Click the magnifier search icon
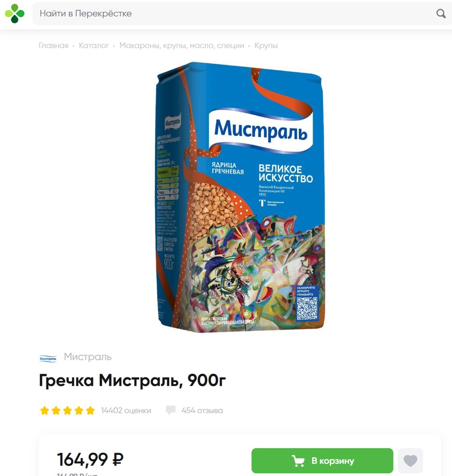 click(441, 13)
